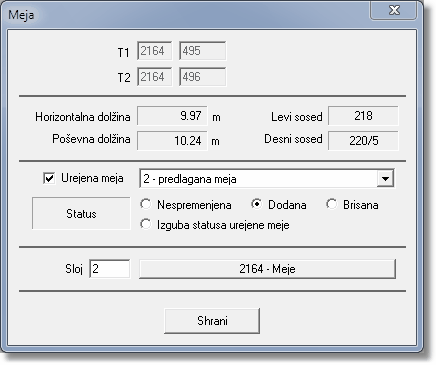Click the Status button
This screenshot has width=436, height=365.
tap(81, 213)
